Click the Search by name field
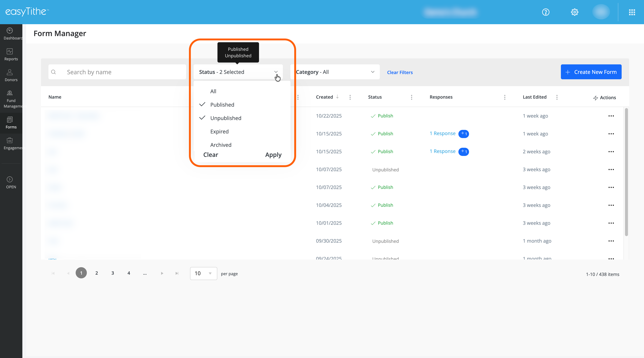Viewport: 644px width, 358px height. coord(122,72)
